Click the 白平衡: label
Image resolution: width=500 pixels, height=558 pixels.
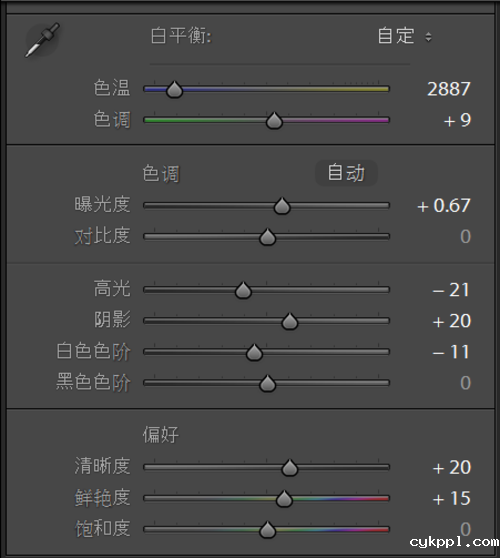coord(181,36)
